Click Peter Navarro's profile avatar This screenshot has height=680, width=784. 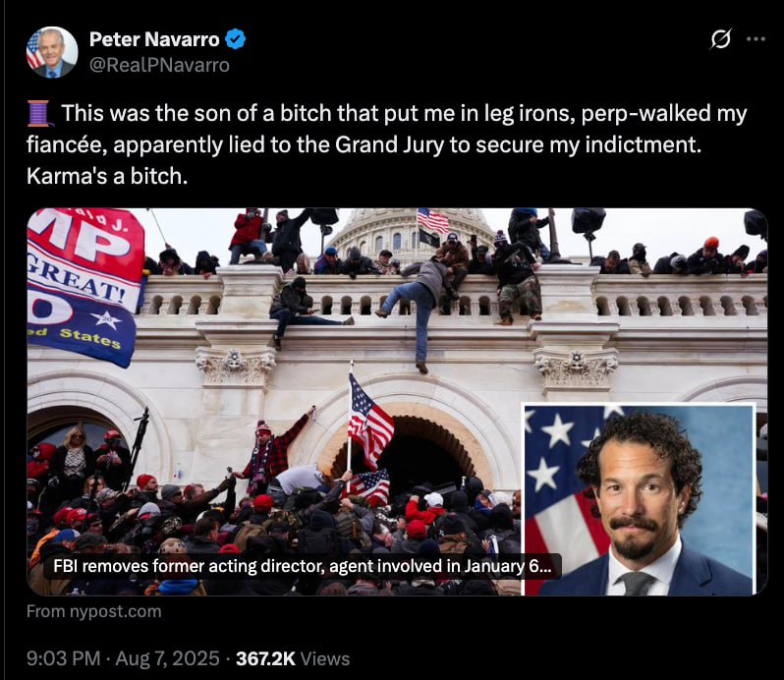click(52, 52)
